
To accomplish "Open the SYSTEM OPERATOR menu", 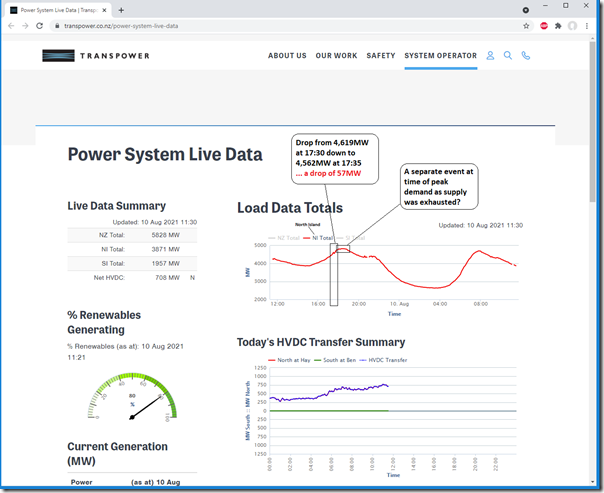I will coord(441,56).
